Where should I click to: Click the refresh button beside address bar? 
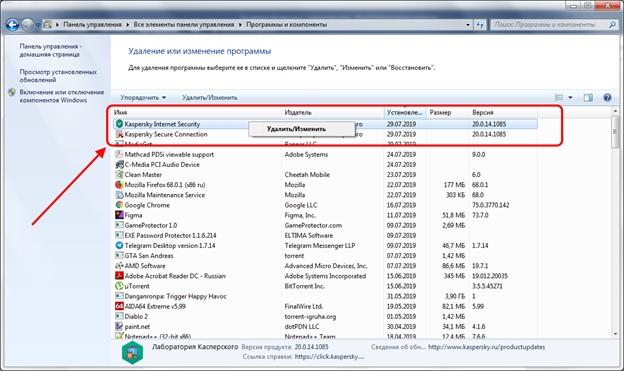pyautogui.click(x=480, y=25)
